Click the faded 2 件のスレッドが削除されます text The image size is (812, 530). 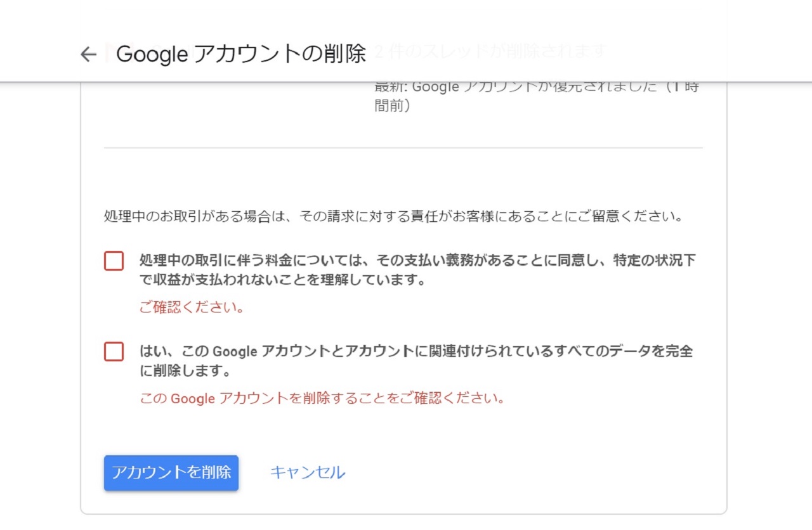coord(490,51)
